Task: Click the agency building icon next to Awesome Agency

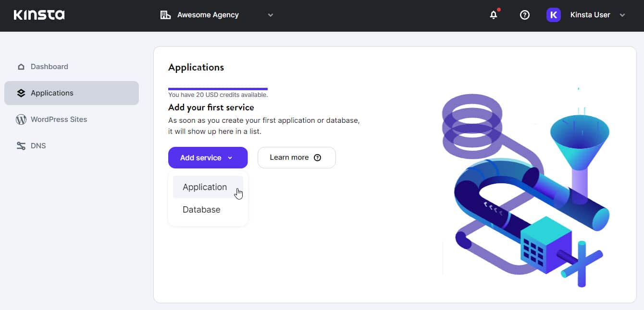Action: [x=165, y=14]
